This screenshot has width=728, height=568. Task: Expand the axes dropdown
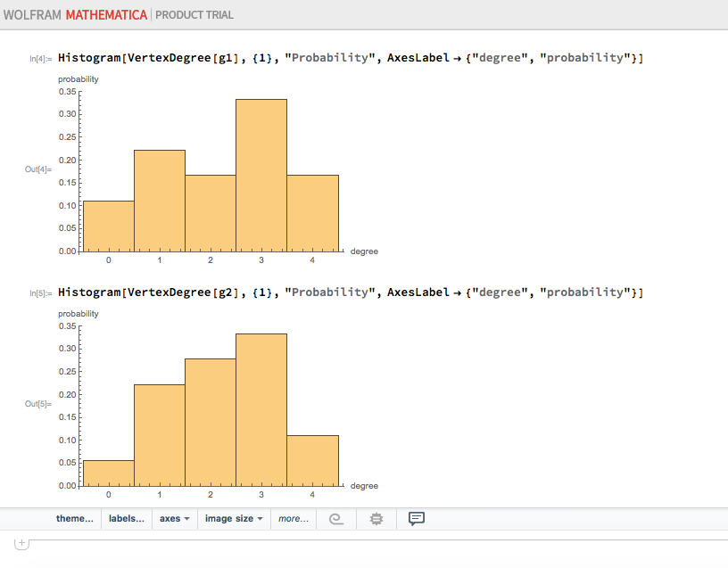pos(174,518)
